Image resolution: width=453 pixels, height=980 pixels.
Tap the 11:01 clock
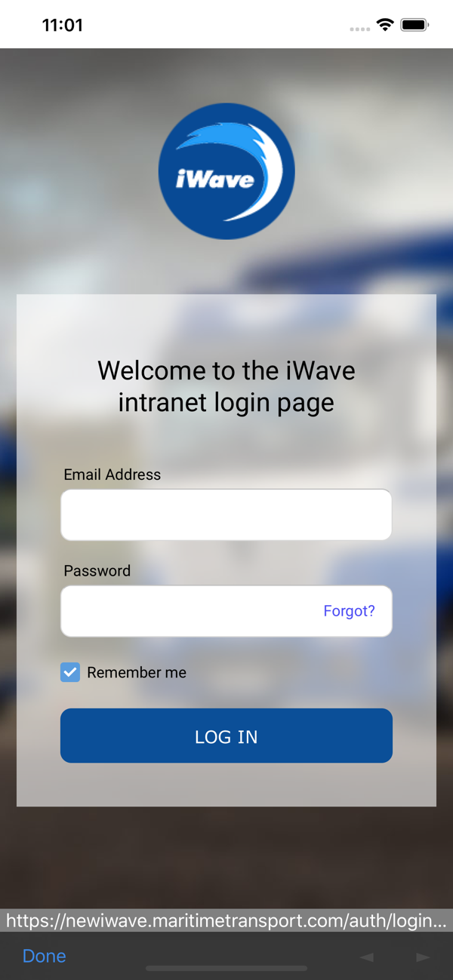pyautogui.click(x=62, y=25)
